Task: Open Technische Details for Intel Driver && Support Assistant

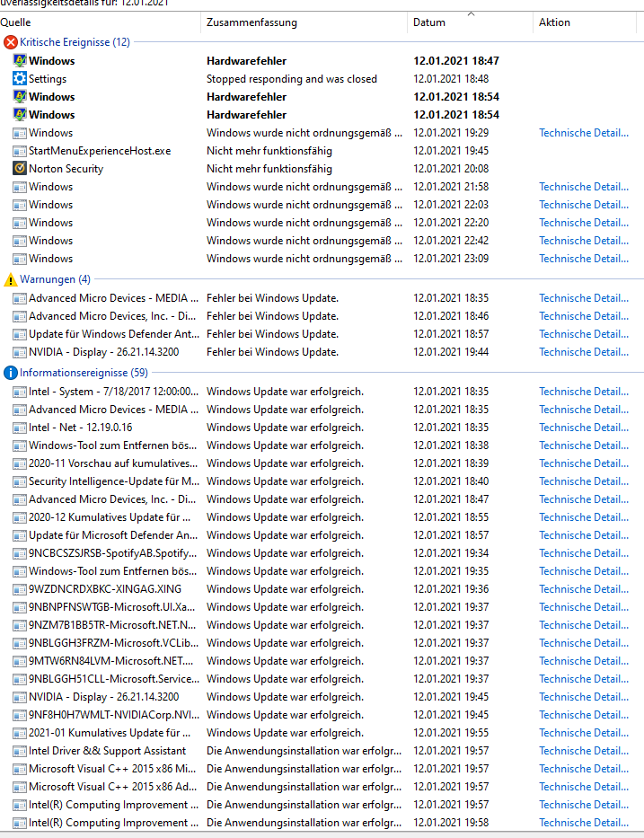Action: click(584, 752)
